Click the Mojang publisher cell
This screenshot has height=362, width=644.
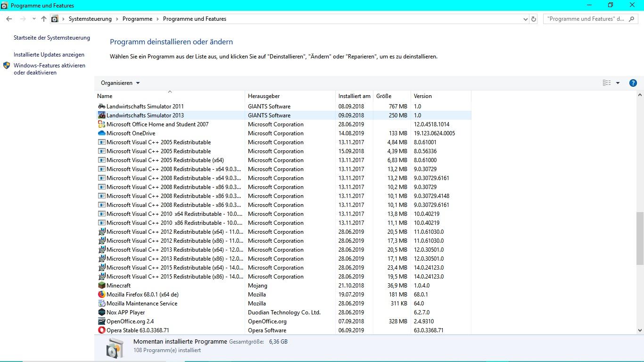(257, 286)
